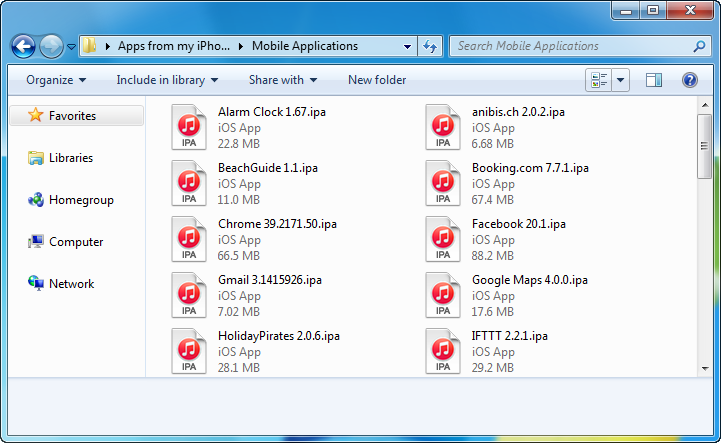Click the '67.4 MB' size of Booking.com
This screenshot has height=443, width=721.
[x=492, y=200]
